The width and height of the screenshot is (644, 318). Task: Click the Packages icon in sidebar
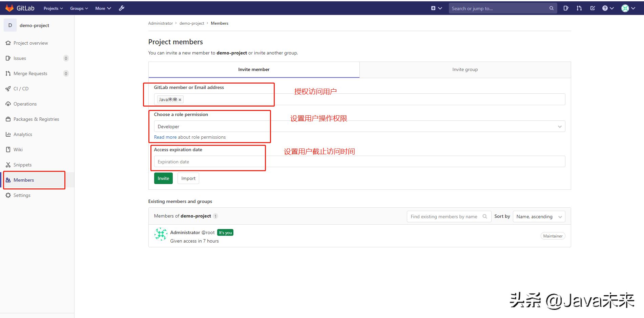pyautogui.click(x=8, y=119)
